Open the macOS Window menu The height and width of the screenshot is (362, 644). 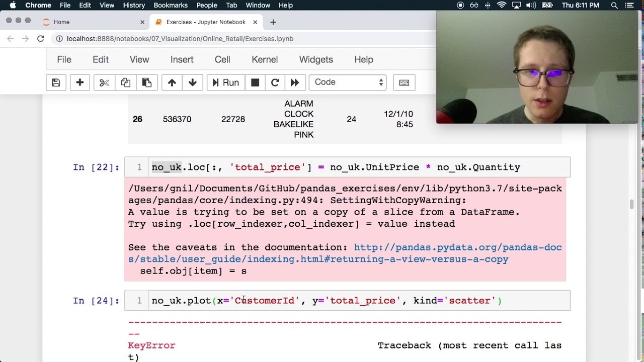(258, 5)
